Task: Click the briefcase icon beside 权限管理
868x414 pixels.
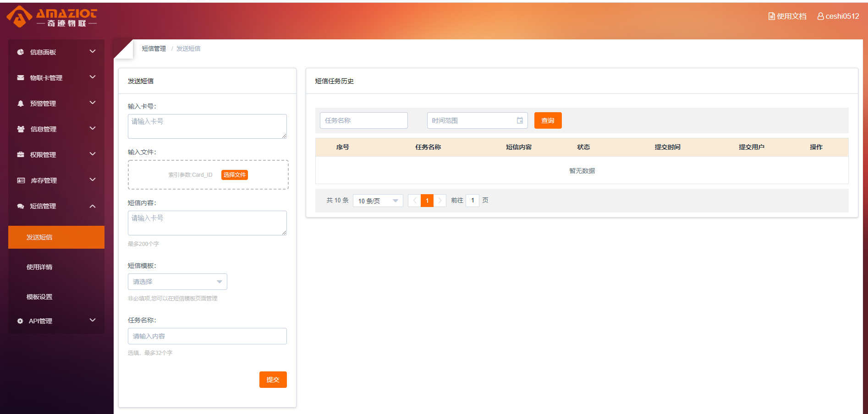Action: [x=21, y=155]
